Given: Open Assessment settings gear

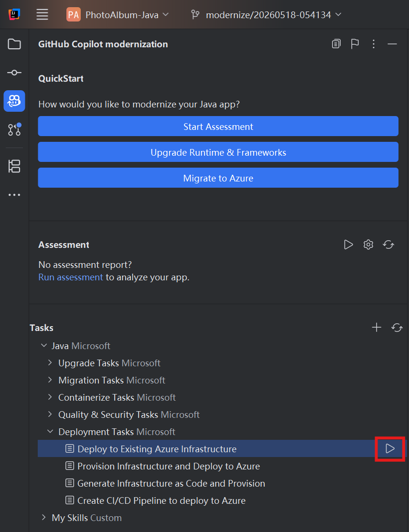Looking at the screenshot, I should [x=368, y=245].
